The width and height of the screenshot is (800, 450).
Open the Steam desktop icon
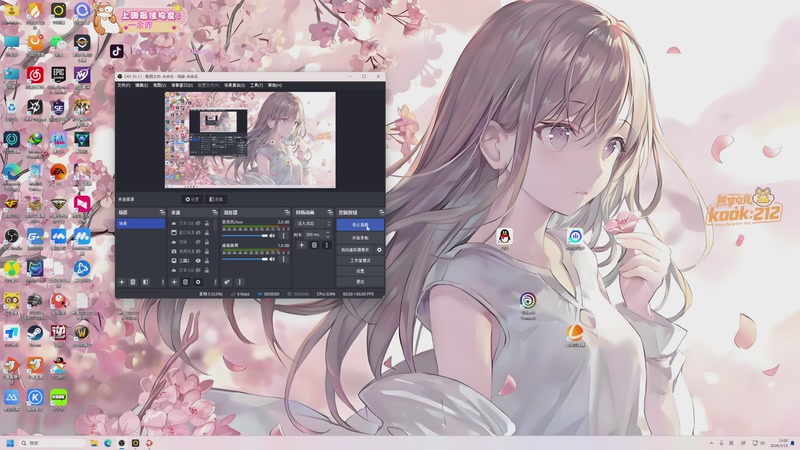35,333
